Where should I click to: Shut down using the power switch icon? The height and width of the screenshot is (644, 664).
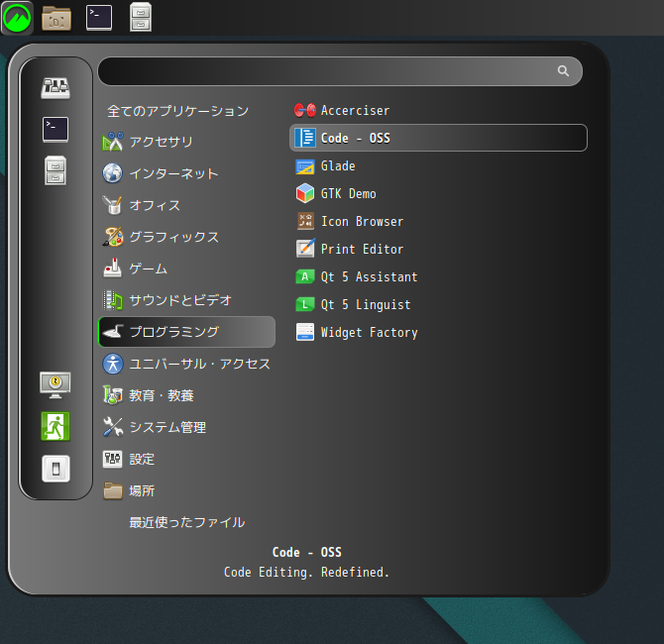pyautogui.click(x=55, y=469)
